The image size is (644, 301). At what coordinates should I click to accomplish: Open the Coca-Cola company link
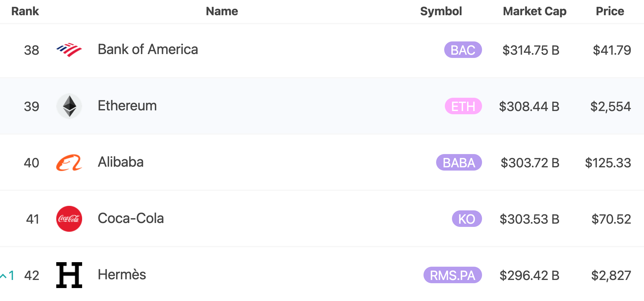pyautogui.click(x=131, y=218)
